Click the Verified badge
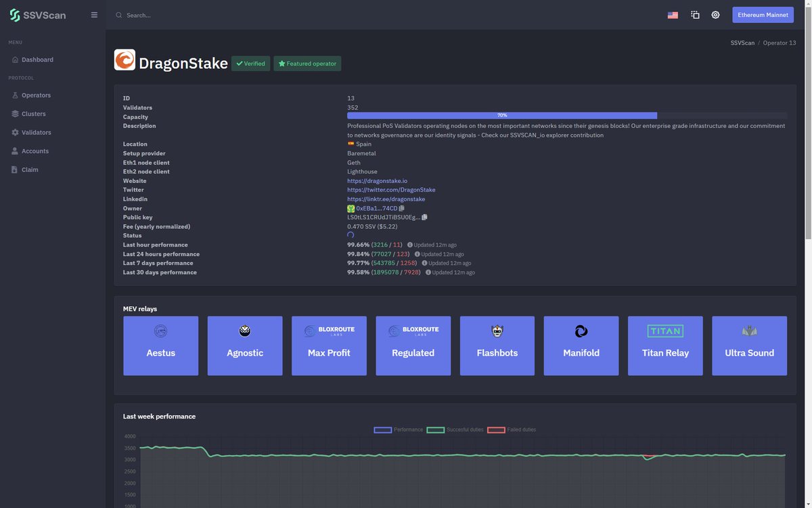Viewport: 812px width, 508px height. [250, 64]
